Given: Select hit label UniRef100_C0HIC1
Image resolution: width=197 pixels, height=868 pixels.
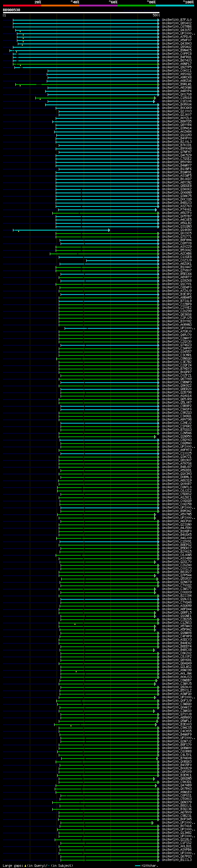Looking at the screenshot, I should click(x=176, y=71).
